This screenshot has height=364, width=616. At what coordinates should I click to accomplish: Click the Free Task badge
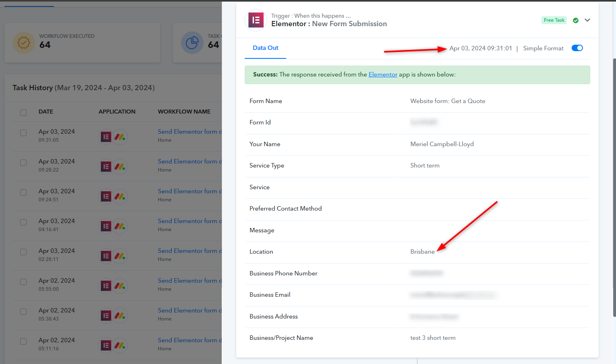click(x=554, y=20)
